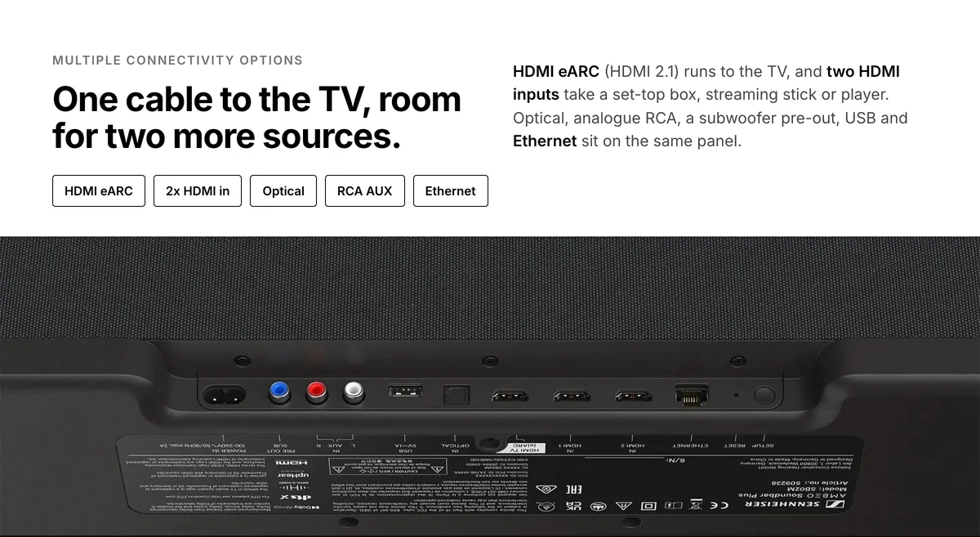Click bold "HDMI eARC" in the paragraph
Screen dimensions: 980x537
[x=556, y=72]
